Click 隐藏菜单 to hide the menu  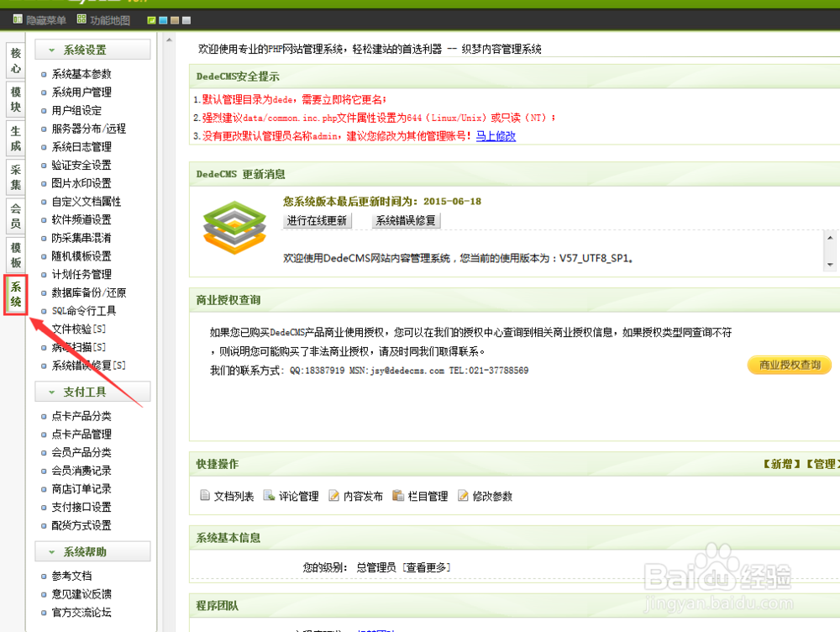[39, 19]
